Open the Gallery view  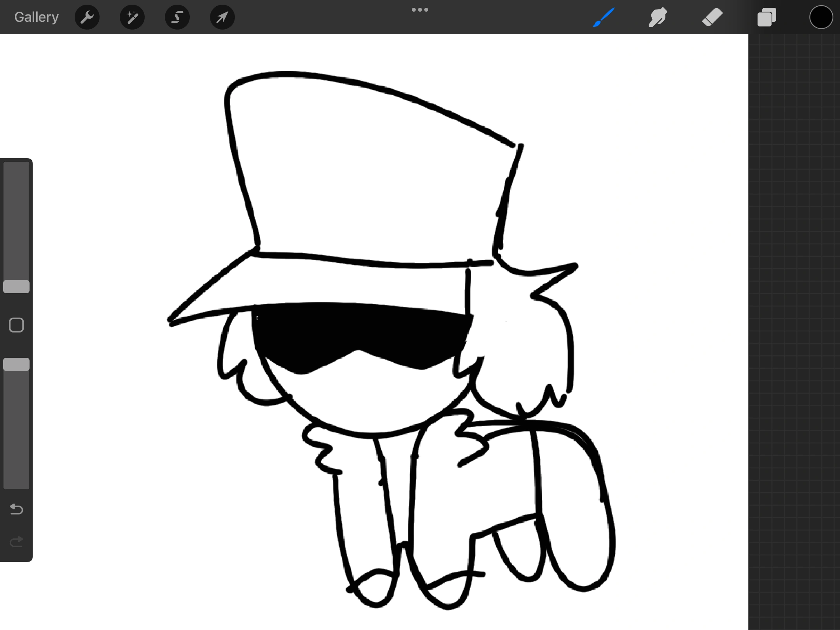(x=36, y=17)
